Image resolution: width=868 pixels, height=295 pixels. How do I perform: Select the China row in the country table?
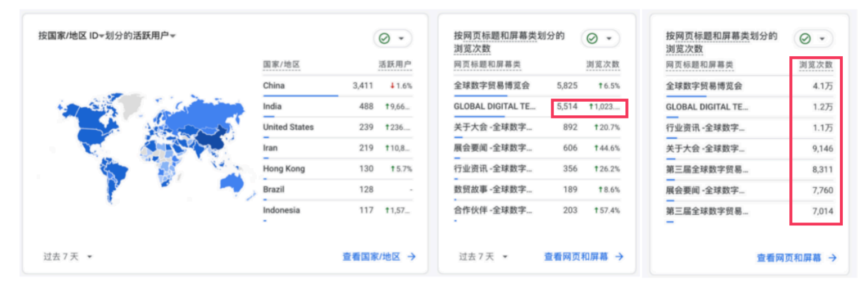tap(337, 86)
